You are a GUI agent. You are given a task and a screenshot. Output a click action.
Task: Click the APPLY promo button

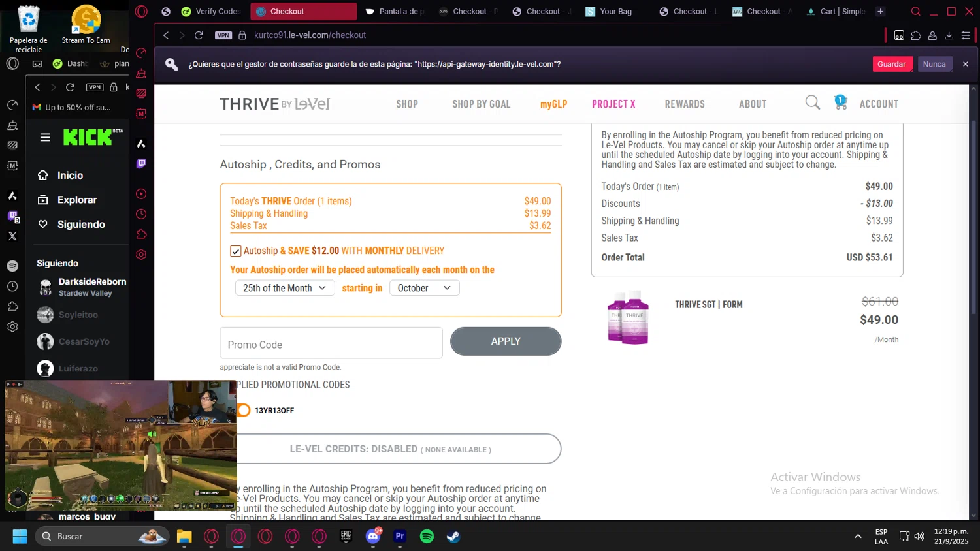point(506,341)
